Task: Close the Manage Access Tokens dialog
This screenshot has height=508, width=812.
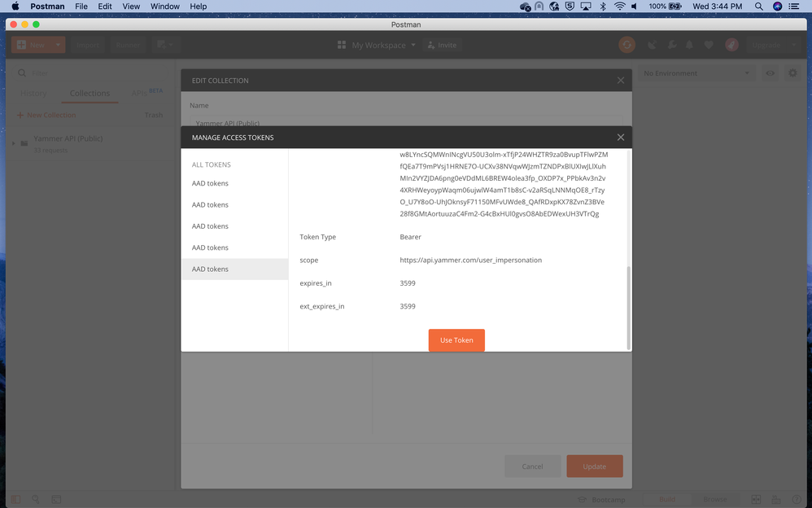Action: coord(621,138)
